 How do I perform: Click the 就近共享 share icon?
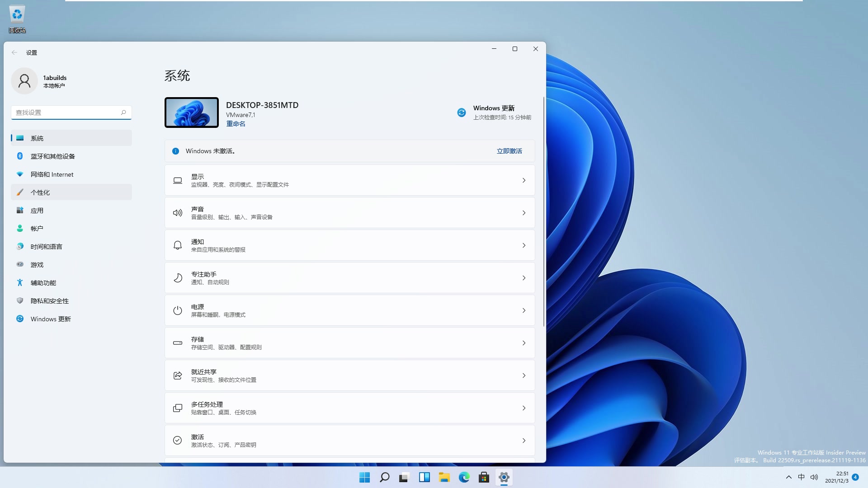click(178, 375)
